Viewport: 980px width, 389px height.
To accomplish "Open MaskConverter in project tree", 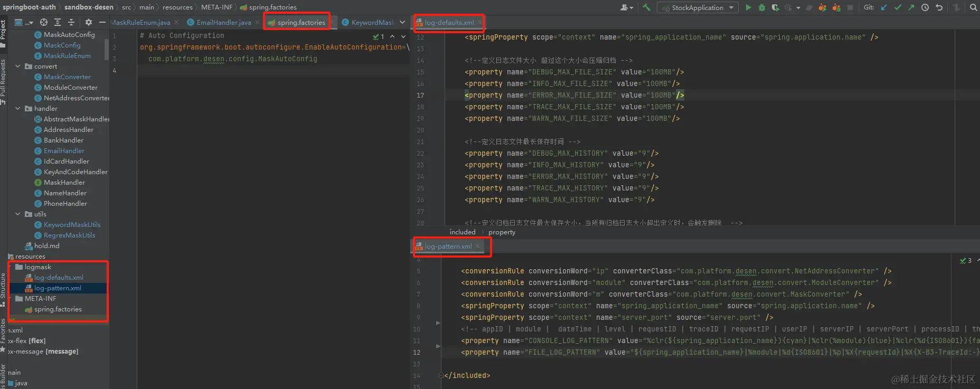I will pos(67,77).
